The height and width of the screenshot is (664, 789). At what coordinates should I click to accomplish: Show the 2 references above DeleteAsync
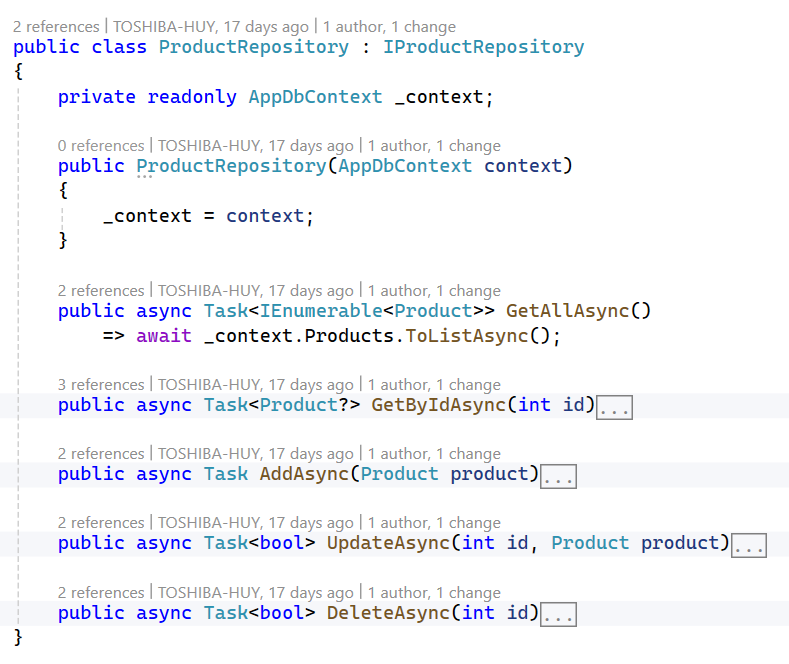101,593
